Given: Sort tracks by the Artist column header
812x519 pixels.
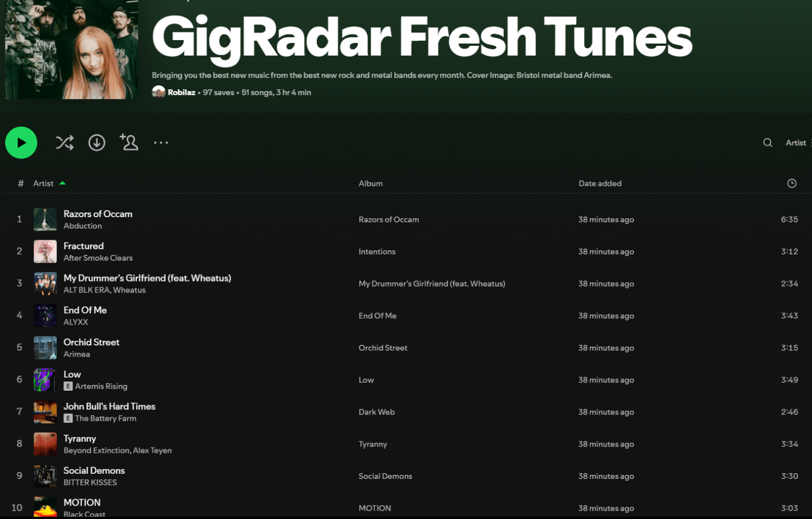Looking at the screenshot, I should pos(44,183).
